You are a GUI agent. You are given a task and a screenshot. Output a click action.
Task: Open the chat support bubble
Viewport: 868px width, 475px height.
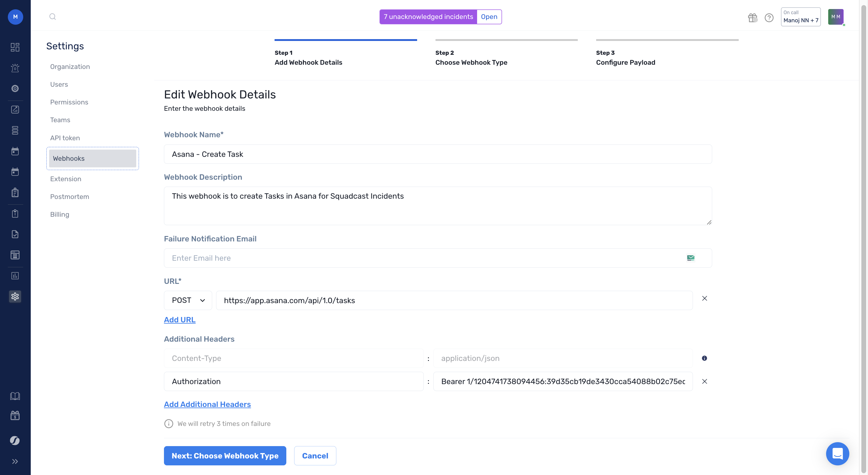point(837,453)
